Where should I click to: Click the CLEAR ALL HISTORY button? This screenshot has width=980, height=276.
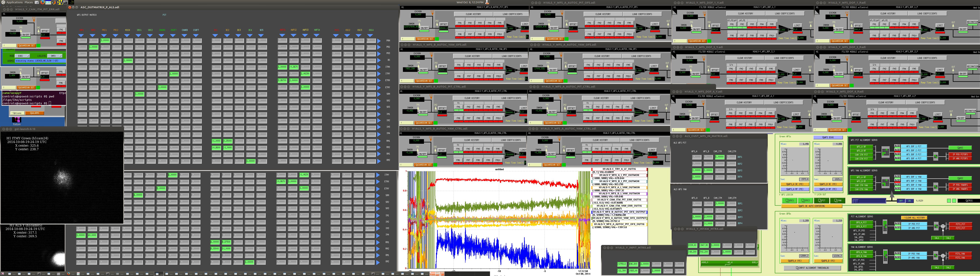tap(914, 218)
